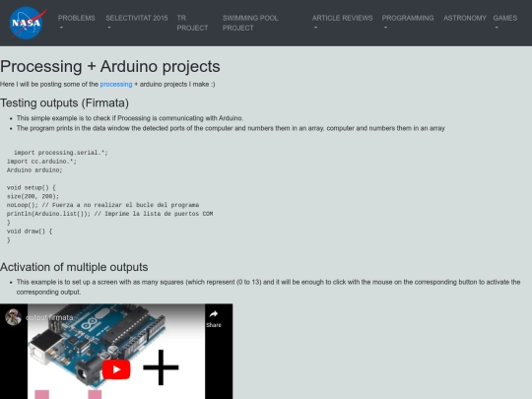
Task: Open the output firmata video title
Action: [x=49, y=317]
